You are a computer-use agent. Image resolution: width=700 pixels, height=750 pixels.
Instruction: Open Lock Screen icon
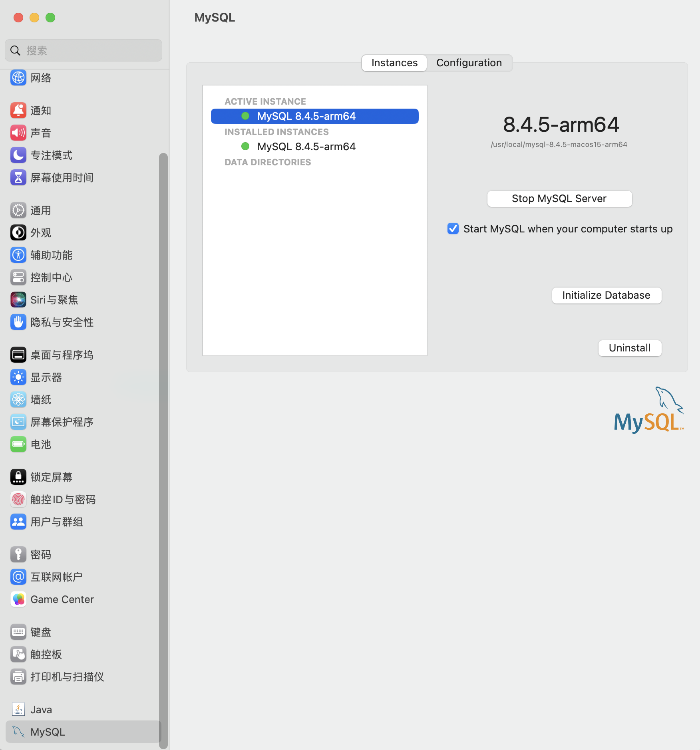tap(18, 477)
